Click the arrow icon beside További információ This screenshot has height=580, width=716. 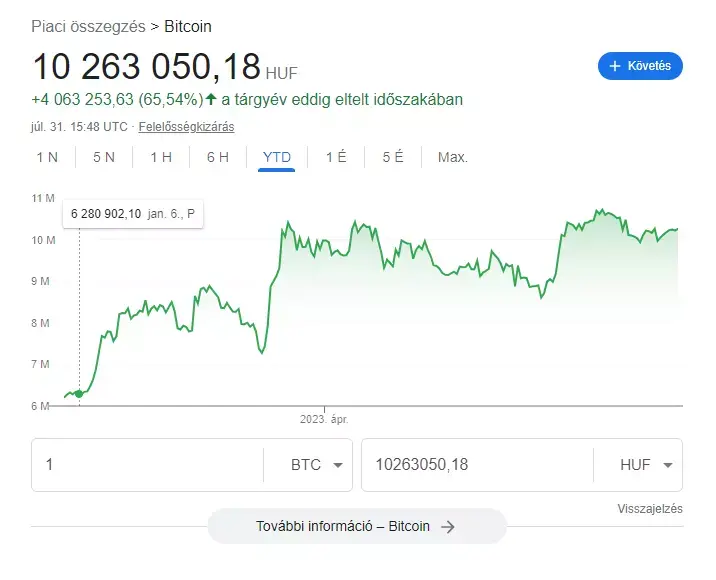pos(448,527)
